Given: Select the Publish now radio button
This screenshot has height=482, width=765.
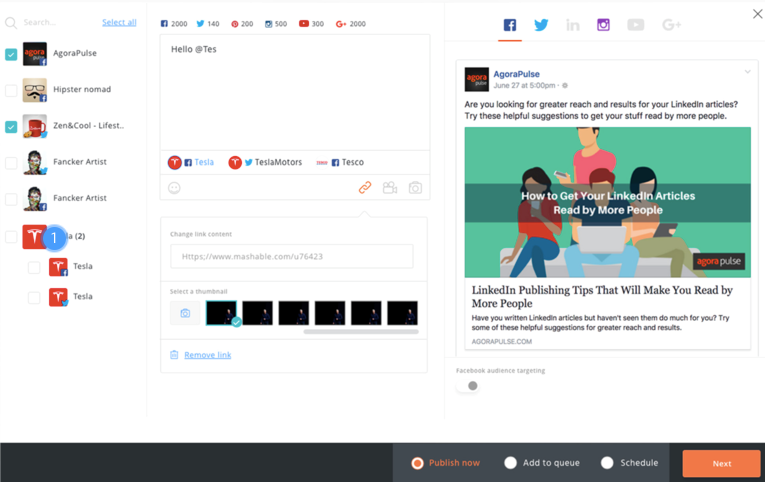Looking at the screenshot, I should (x=417, y=463).
